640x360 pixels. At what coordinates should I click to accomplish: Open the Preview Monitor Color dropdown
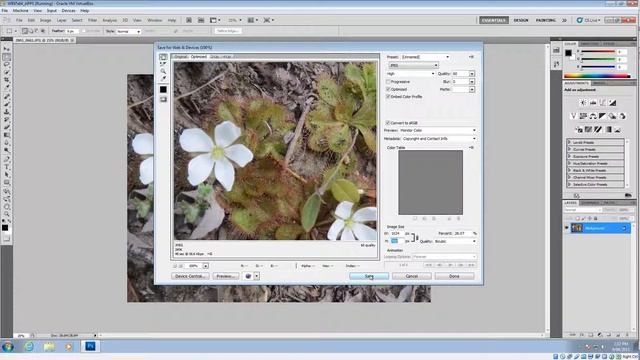point(438,131)
